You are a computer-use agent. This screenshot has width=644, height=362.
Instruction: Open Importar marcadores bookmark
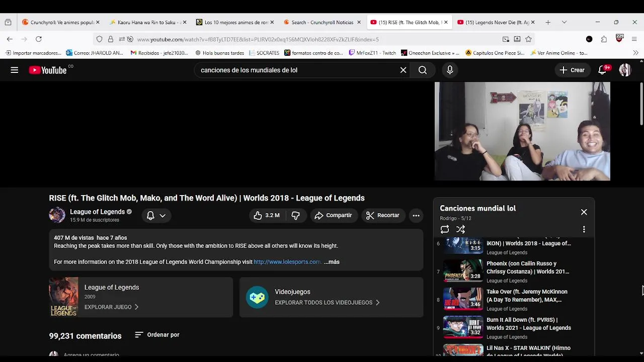pyautogui.click(x=33, y=53)
